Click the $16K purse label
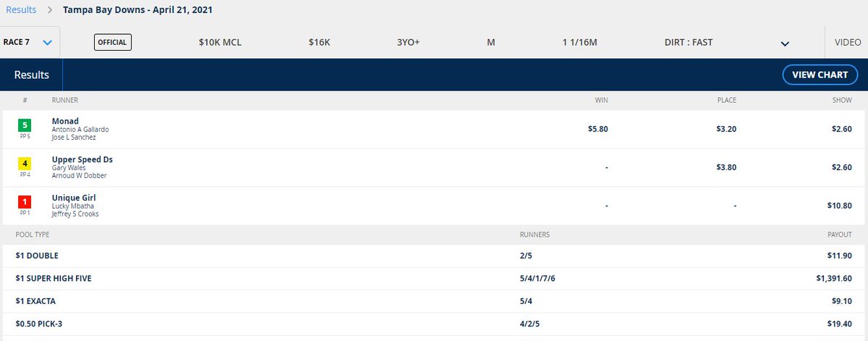868x341 pixels. pos(319,42)
